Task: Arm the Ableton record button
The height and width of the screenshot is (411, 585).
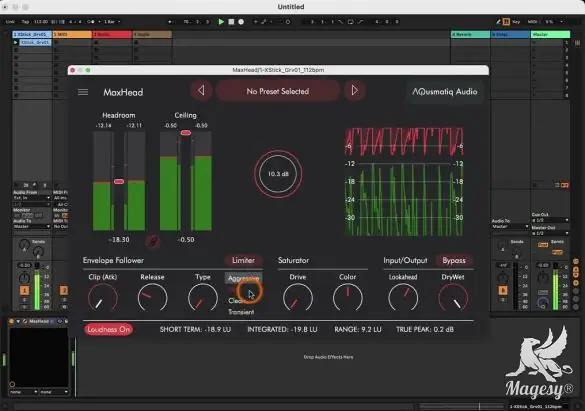Action: coord(241,22)
